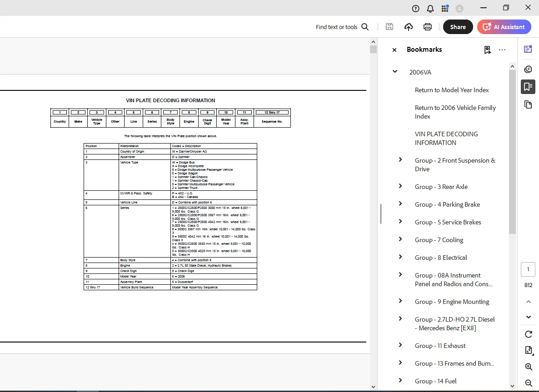Screen dimensions: 539x392
Task: Expand Group - 3 Rear Axle
Action: (400, 186)
